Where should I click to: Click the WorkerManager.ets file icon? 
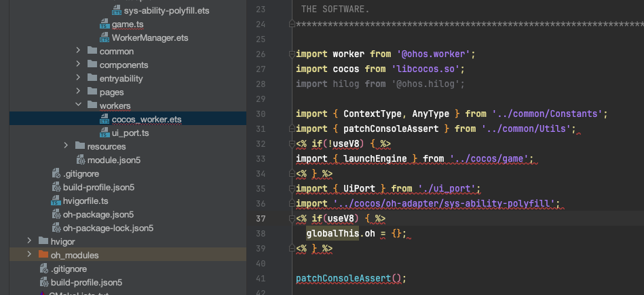click(105, 37)
